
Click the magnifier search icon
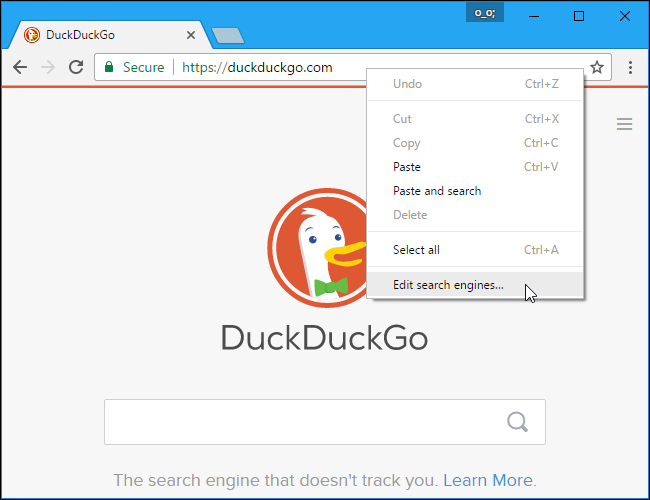[x=517, y=422]
